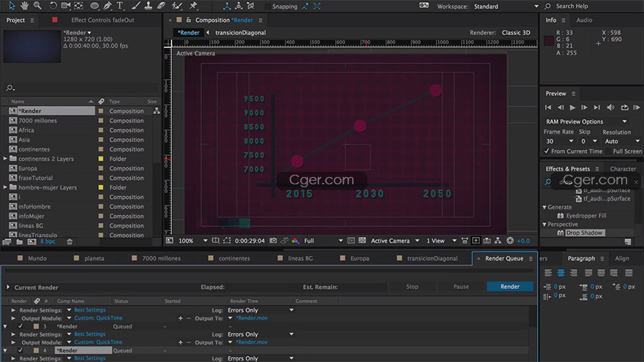Toggle Snapping checkbox
The image size is (644, 362).
(x=267, y=6)
